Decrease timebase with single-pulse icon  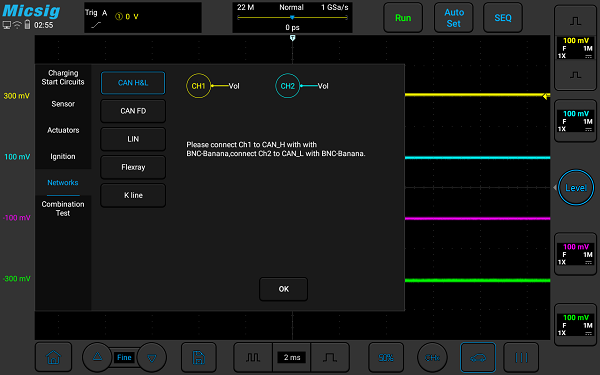pos(330,357)
